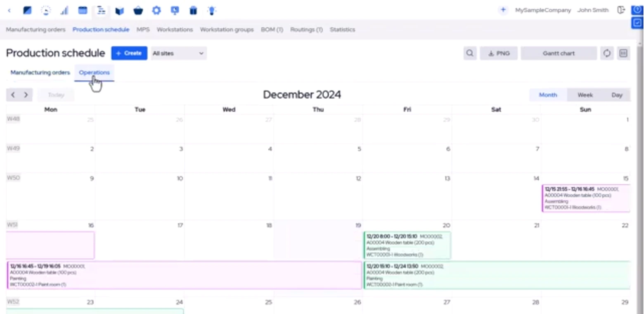Open the calendar module icon in top bar
Screen dimensions: 644x314
83,11
